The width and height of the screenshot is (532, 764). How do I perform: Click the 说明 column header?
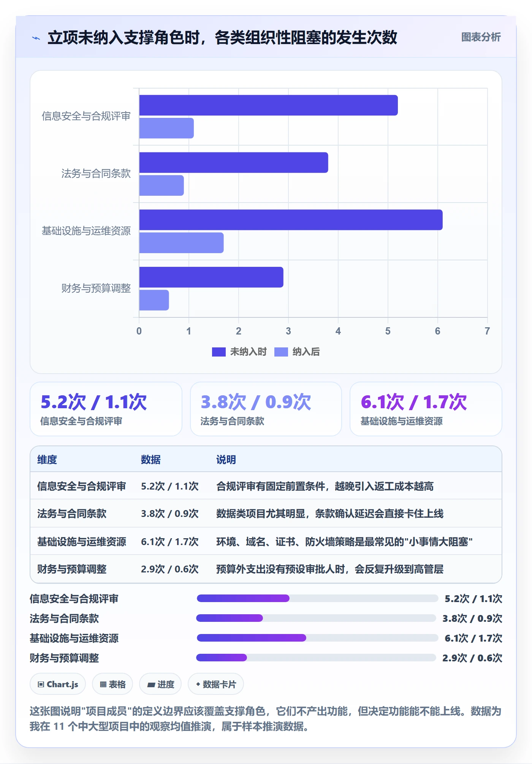pyautogui.click(x=226, y=460)
